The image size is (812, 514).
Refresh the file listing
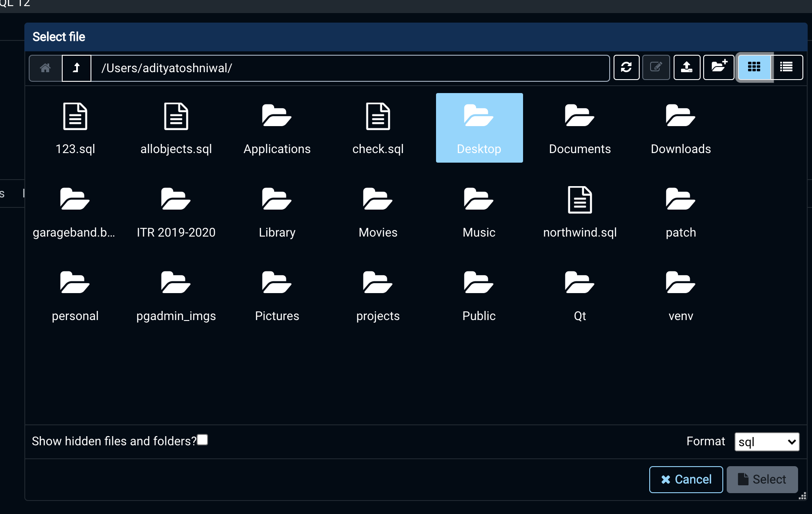626,67
